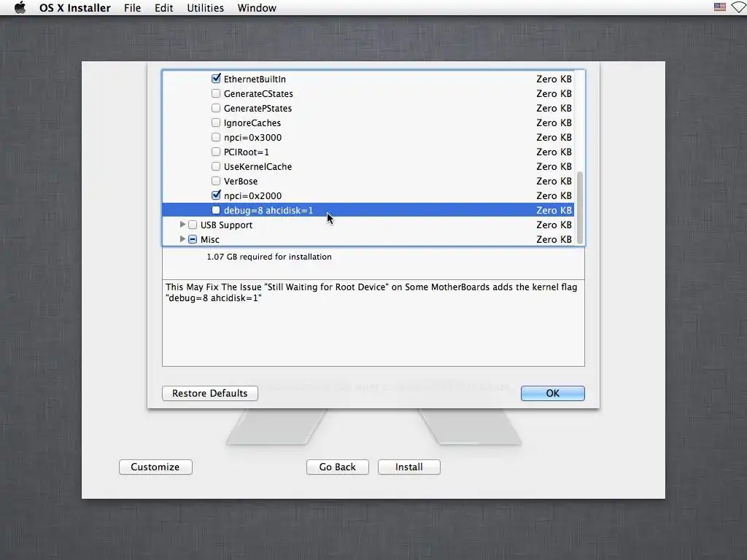Tick the USB Support checkbox
The image size is (747, 560).
pos(193,225)
